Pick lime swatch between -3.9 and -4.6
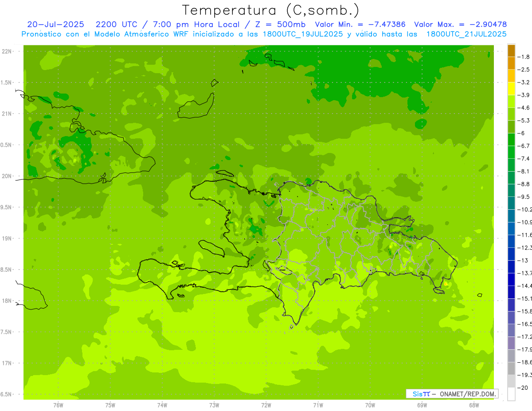 tap(511, 102)
